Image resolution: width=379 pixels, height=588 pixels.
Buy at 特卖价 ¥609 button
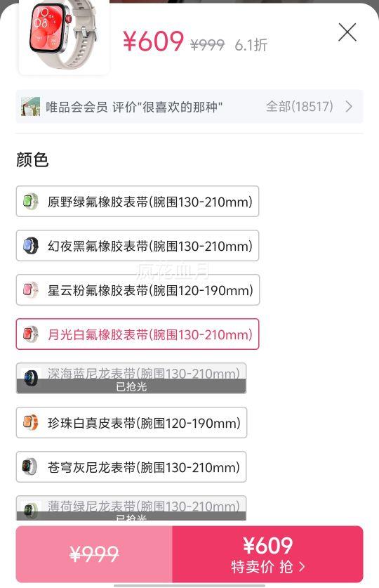tap(267, 554)
